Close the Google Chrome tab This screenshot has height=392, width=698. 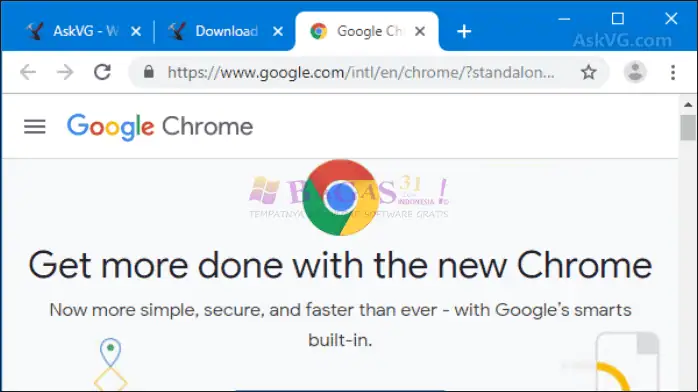pyautogui.click(x=420, y=31)
